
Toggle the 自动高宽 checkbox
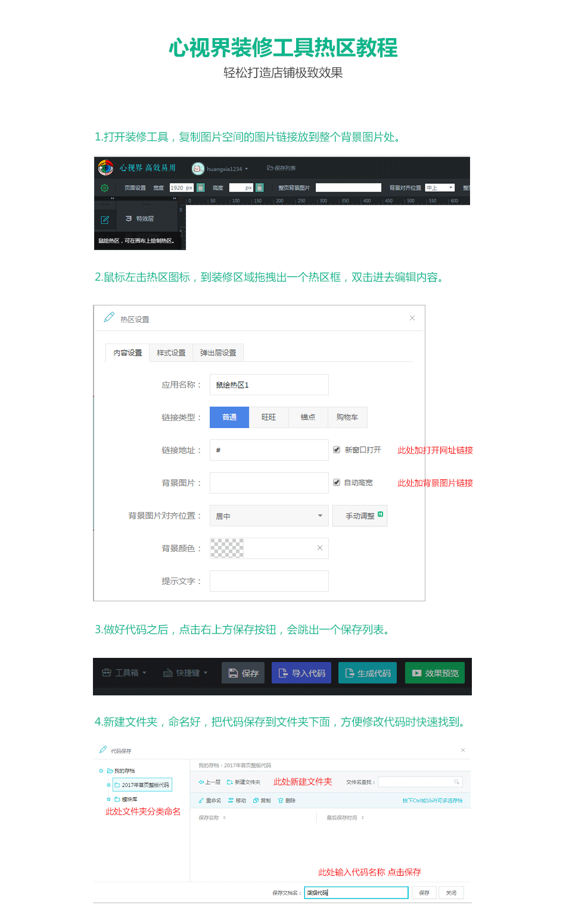tap(337, 482)
